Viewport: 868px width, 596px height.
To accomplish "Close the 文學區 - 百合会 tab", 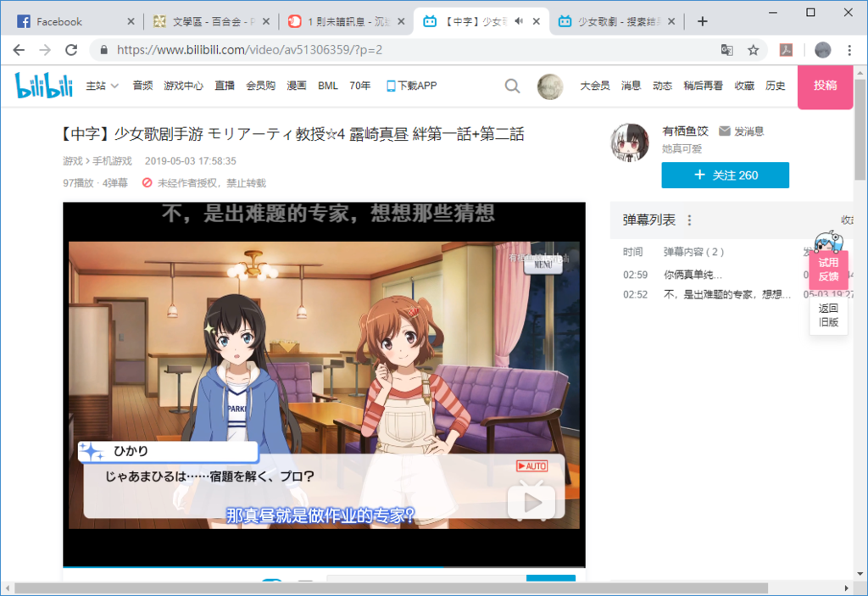I will (265, 21).
